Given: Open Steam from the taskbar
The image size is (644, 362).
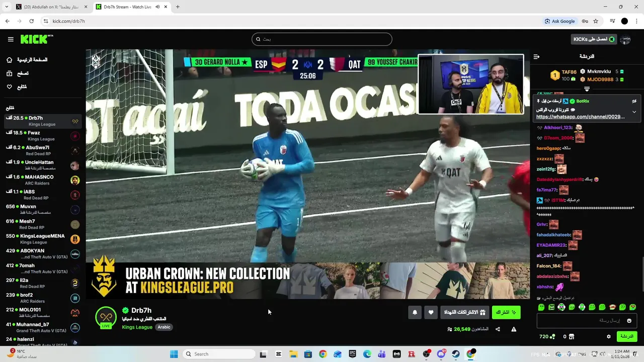Looking at the screenshot, I should click(x=455, y=354).
